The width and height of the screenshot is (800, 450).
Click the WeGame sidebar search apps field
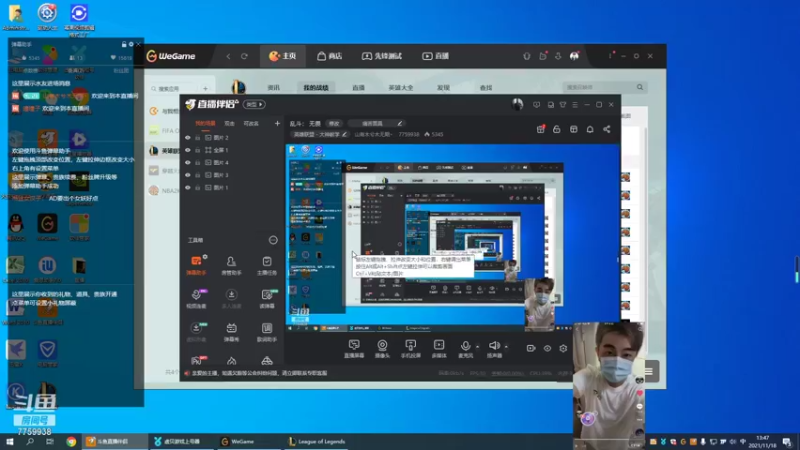click(172, 89)
